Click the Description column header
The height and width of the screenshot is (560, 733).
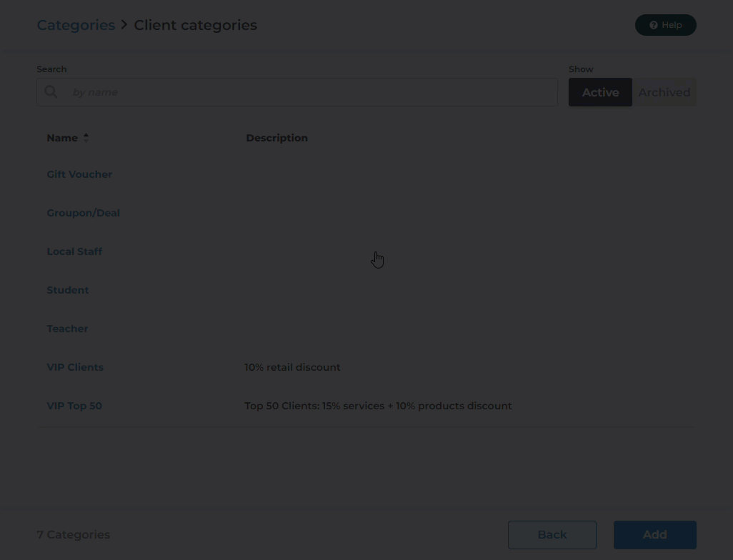[x=276, y=138]
